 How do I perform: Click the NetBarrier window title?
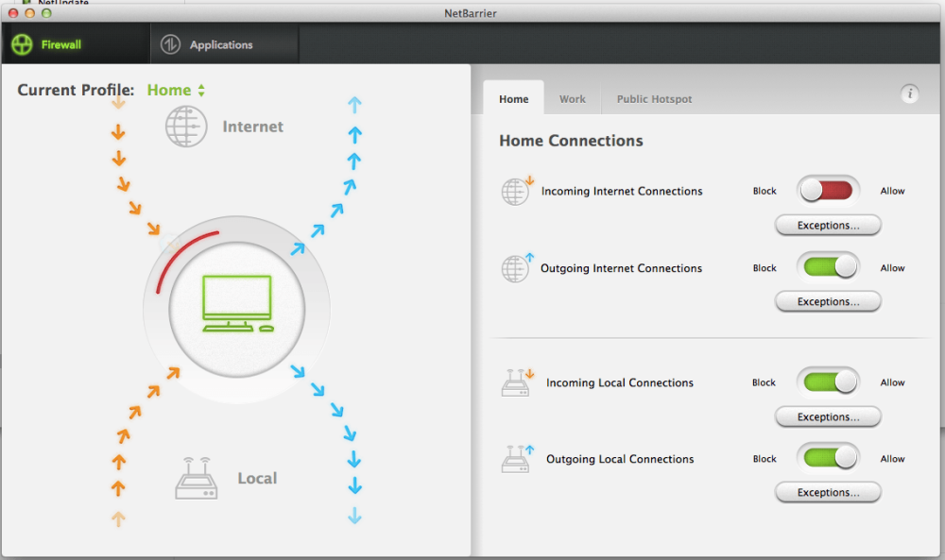tap(470, 13)
